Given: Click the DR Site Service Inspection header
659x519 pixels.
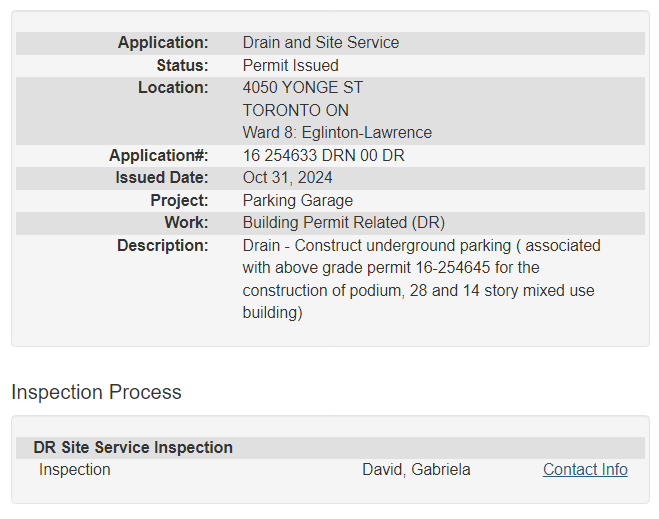Looking at the screenshot, I should click(133, 448).
